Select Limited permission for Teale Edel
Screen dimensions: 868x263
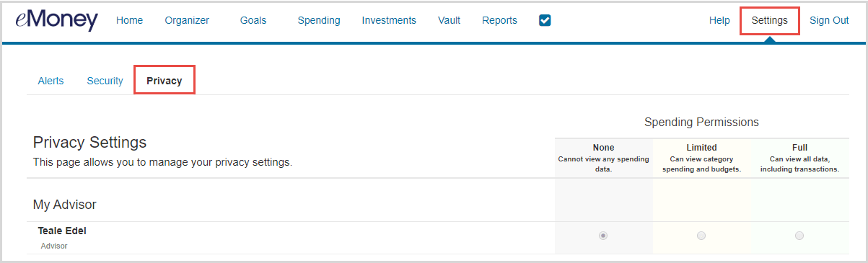tap(701, 236)
